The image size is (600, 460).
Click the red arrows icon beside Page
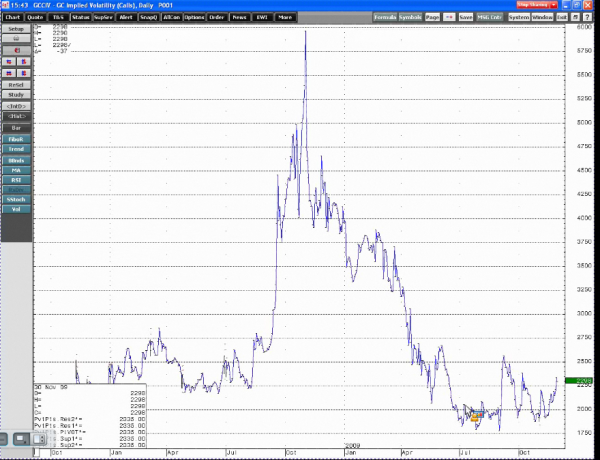(x=449, y=18)
